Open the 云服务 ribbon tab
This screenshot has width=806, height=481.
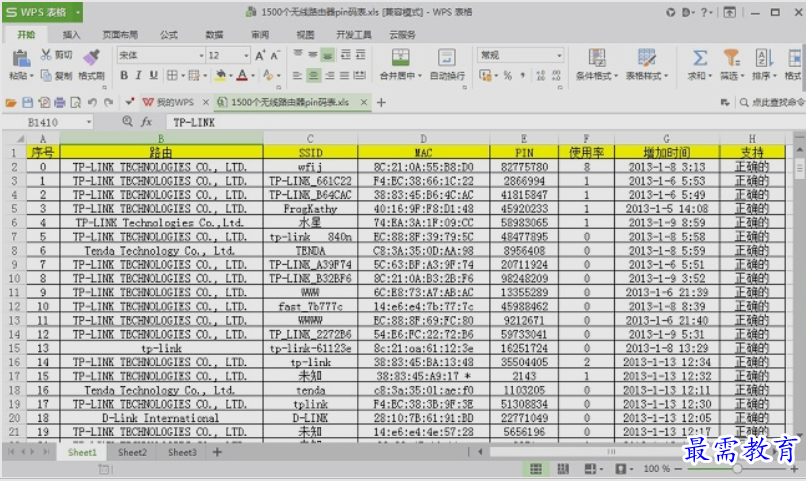click(402, 34)
